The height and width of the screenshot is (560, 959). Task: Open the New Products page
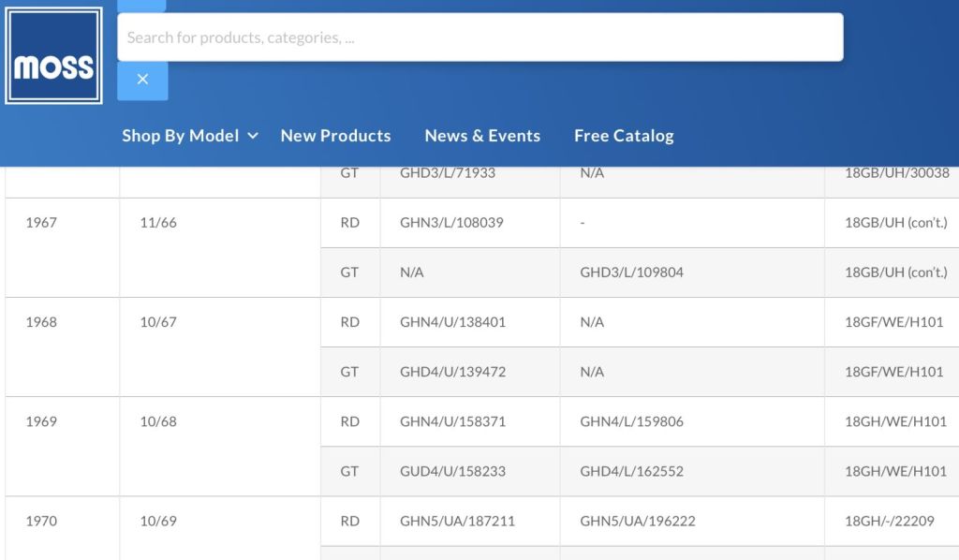[336, 136]
